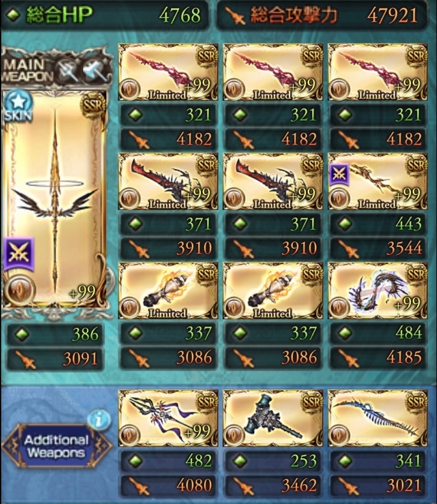Select the winged bow weapon with 4185 attack
The image size is (437, 504).
pyautogui.click(x=378, y=290)
